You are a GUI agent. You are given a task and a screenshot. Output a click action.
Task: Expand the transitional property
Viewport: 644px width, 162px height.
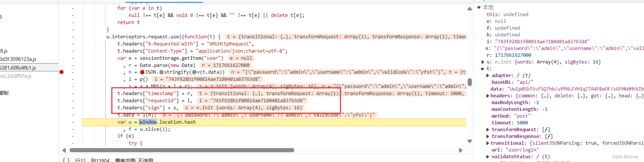pos(488,143)
